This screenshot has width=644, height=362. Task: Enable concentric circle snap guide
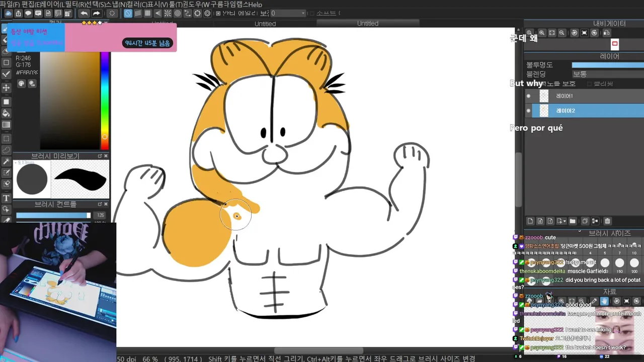click(178, 14)
